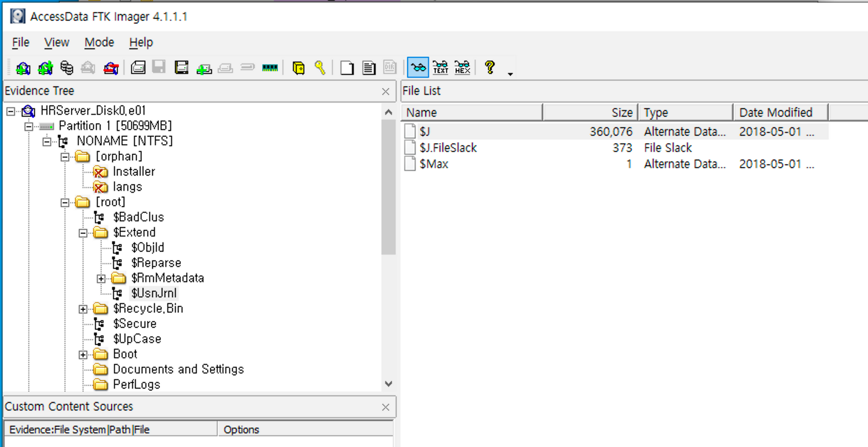Select $BadClus in the evidence tree

[138, 217]
